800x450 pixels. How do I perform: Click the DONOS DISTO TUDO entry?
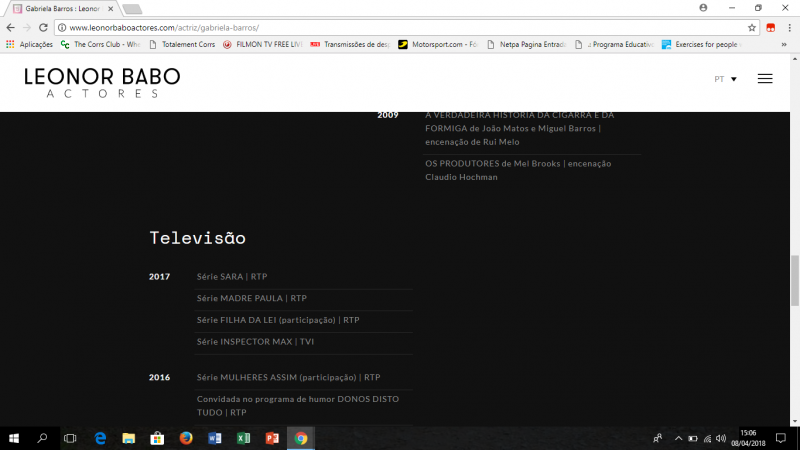(x=298, y=406)
